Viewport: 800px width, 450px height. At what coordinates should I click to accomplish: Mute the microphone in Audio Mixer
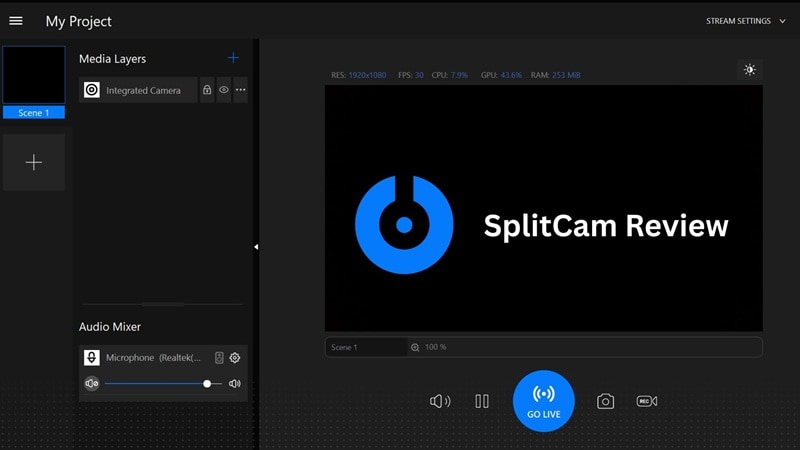coord(92,383)
